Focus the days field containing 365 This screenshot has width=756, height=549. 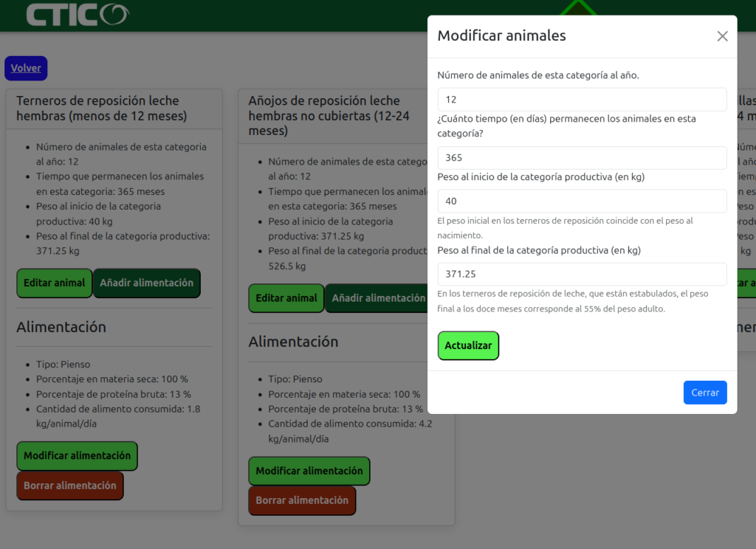[582, 158]
